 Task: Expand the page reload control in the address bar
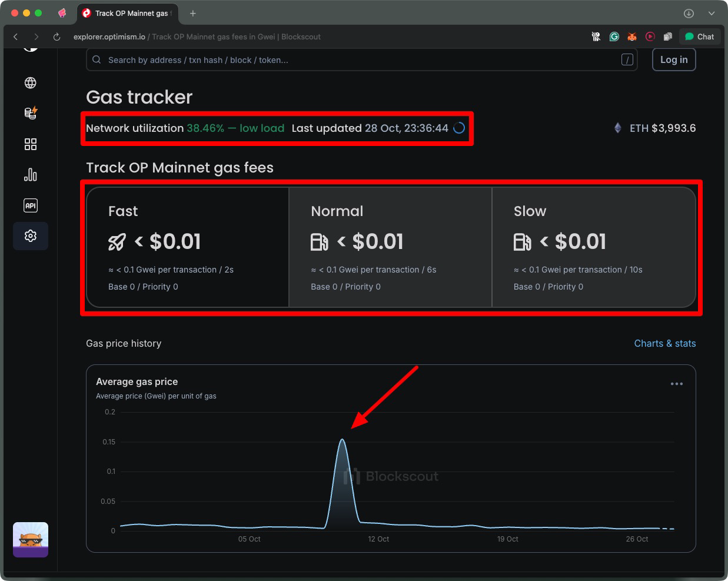click(x=56, y=36)
